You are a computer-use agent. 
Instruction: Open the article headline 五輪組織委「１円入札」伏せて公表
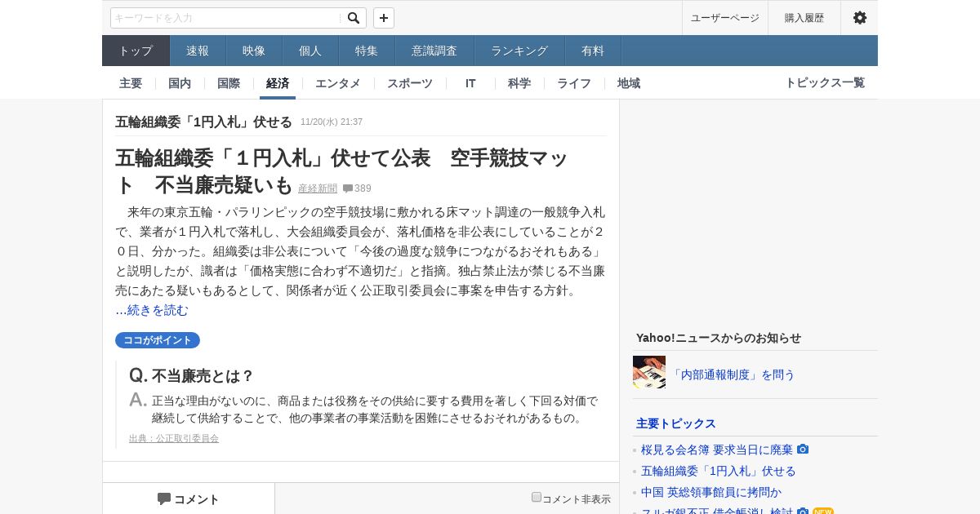tap(341, 171)
